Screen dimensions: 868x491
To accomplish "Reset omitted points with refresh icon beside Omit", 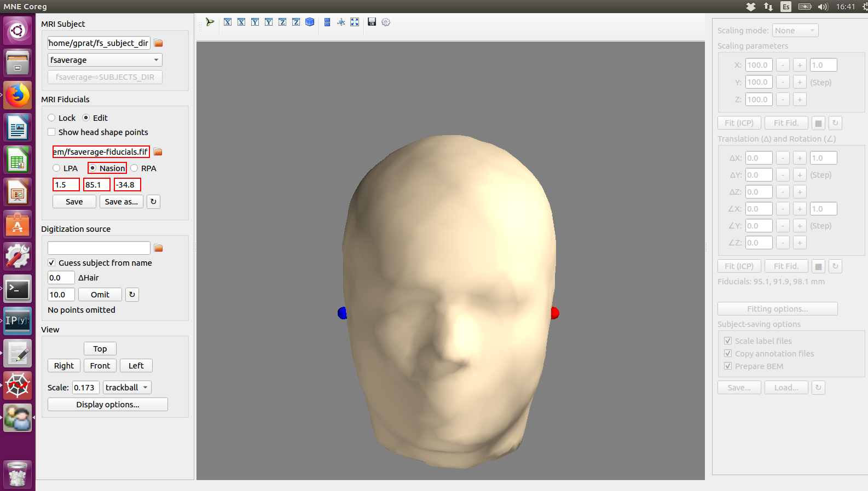I will pos(132,295).
